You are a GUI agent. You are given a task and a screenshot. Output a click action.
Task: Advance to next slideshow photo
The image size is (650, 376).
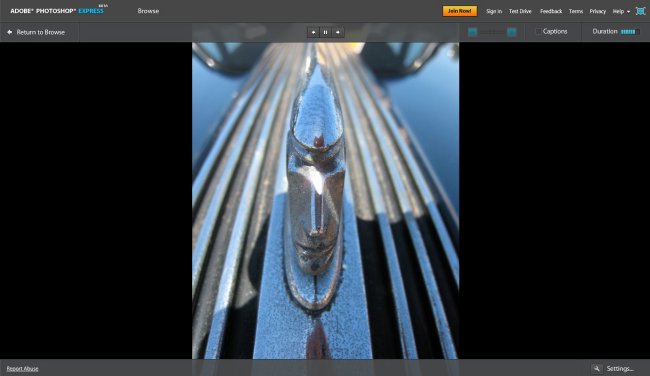pyautogui.click(x=338, y=32)
